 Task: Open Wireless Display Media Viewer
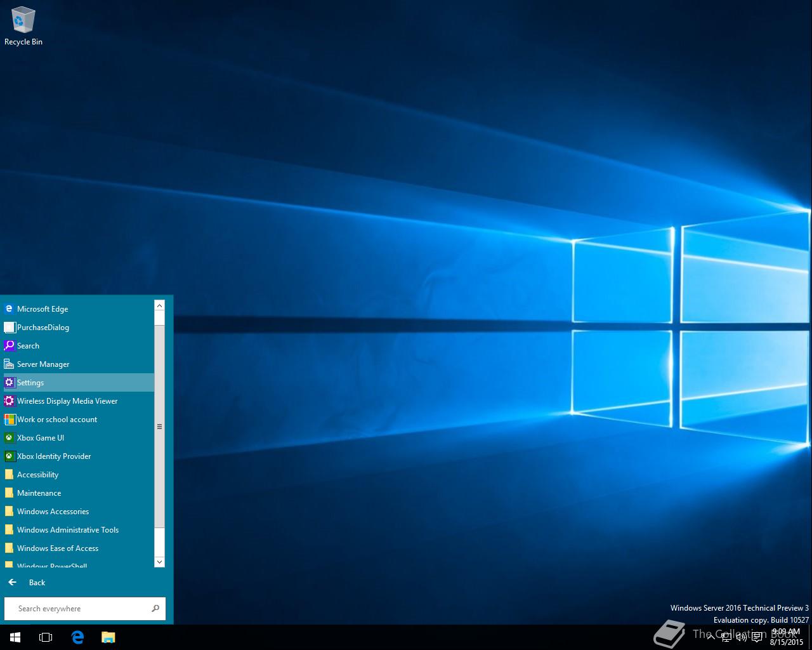click(79, 401)
